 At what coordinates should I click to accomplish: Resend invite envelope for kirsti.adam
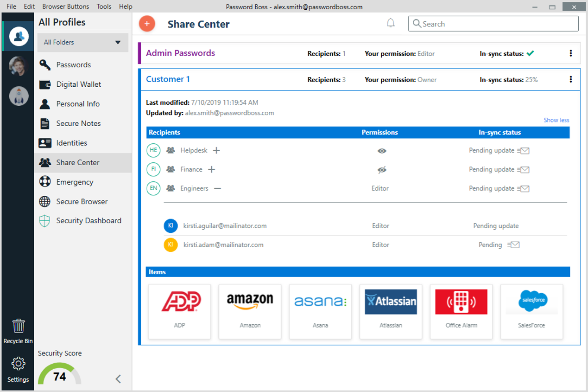coord(513,245)
